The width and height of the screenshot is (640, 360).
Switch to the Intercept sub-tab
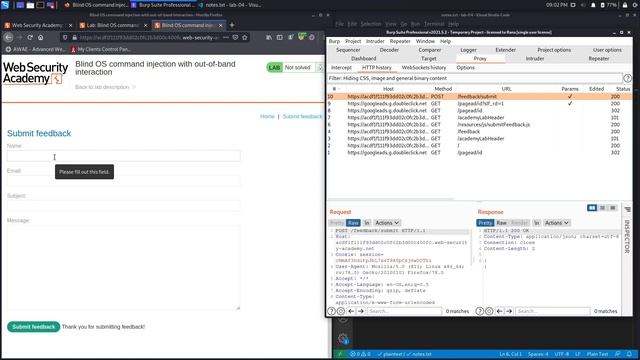click(341, 67)
